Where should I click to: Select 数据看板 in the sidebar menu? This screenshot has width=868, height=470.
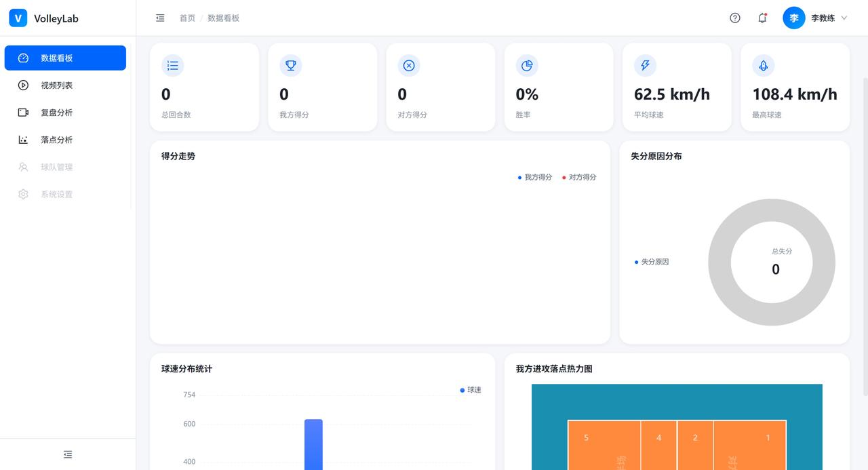click(65, 58)
